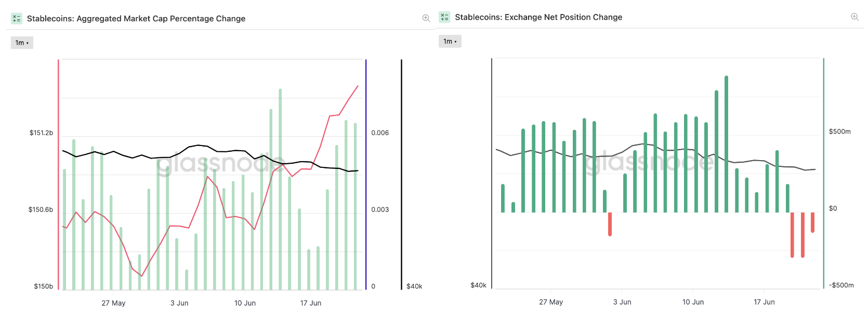Click the 3 Jun label on Net Position chart
868x316 pixels.
[622, 302]
